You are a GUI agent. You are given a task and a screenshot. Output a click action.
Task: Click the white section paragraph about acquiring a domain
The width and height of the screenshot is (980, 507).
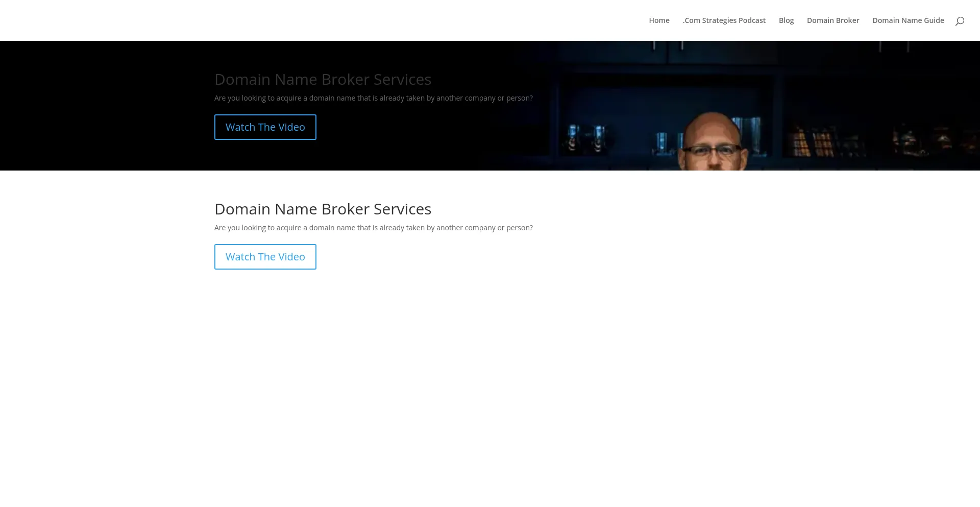(x=373, y=228)
